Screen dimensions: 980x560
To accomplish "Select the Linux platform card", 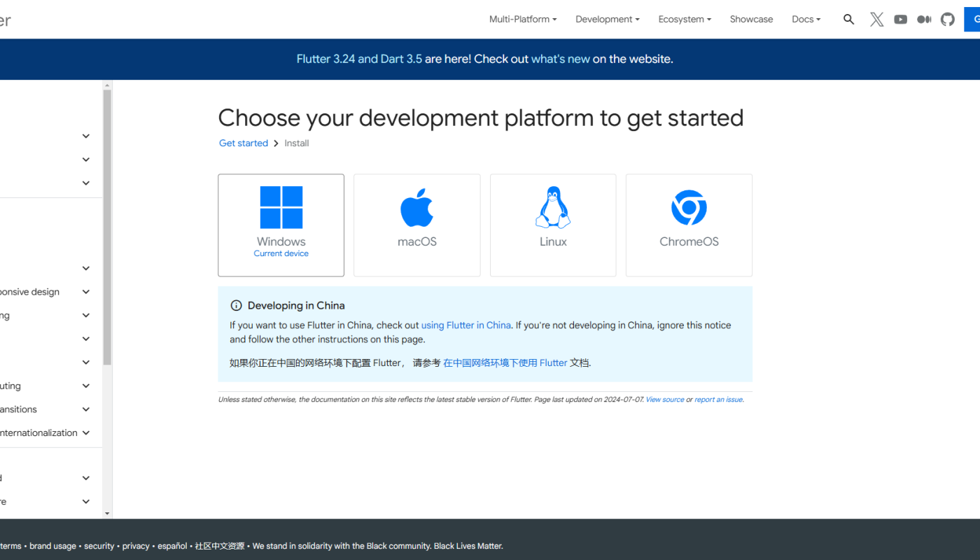I will (553, 225).
